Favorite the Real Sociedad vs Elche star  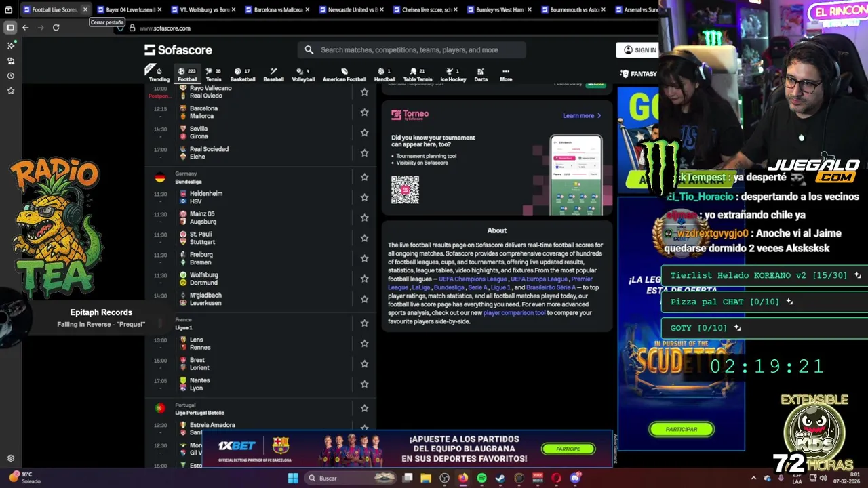coord(364,152)
